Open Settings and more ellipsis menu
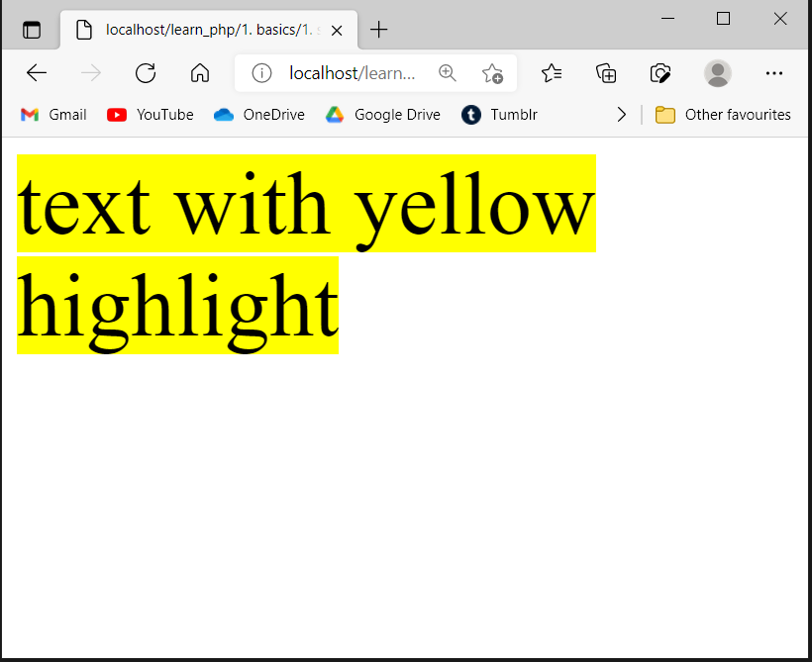Screen dimensions: 812x662 point(774,73)
